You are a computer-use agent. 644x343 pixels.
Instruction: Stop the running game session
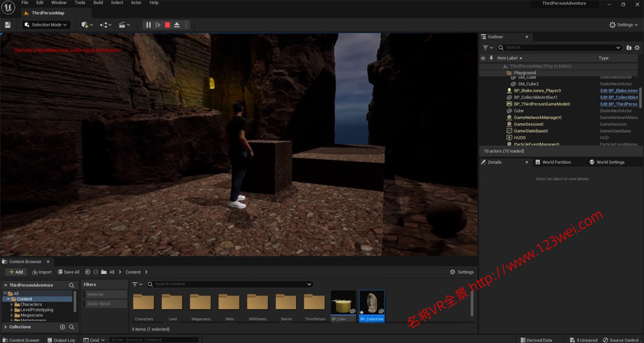tap(167, 25)
